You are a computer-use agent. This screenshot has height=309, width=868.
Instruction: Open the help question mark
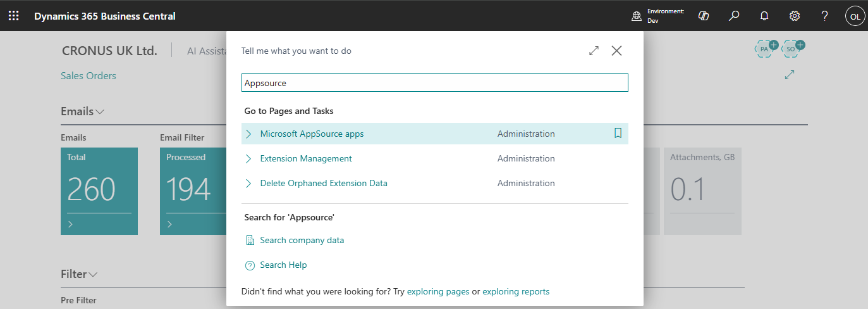(824, 16)
